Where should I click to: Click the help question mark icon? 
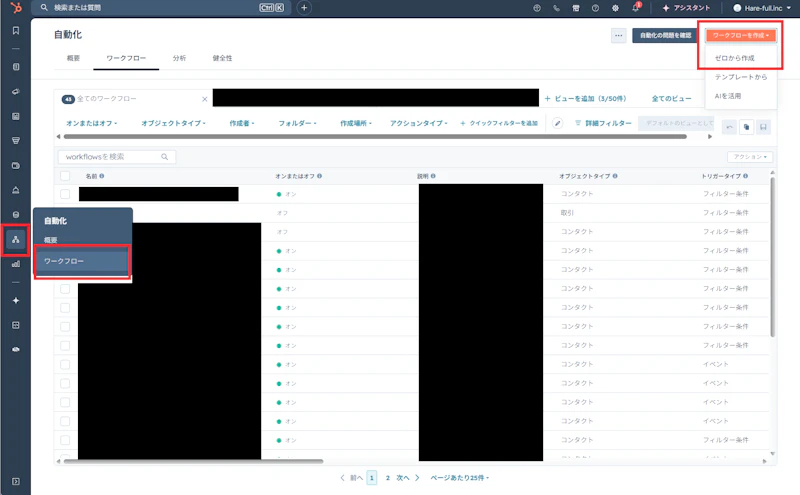point(595,8)
